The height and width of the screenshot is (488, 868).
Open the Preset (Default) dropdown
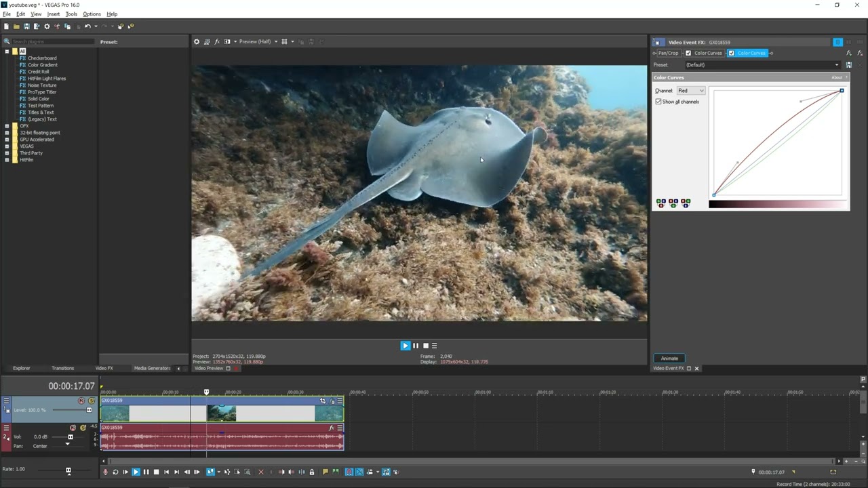(x=762, y=65)
